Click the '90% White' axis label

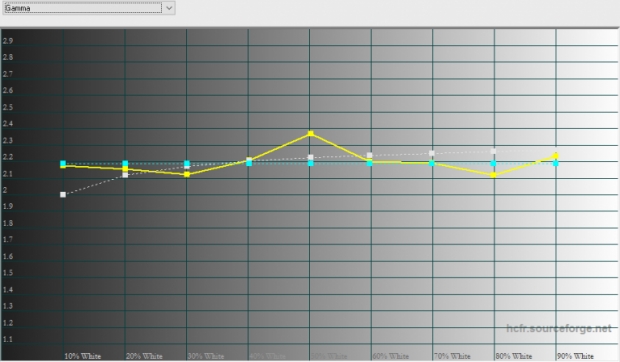tap(575, 356)
